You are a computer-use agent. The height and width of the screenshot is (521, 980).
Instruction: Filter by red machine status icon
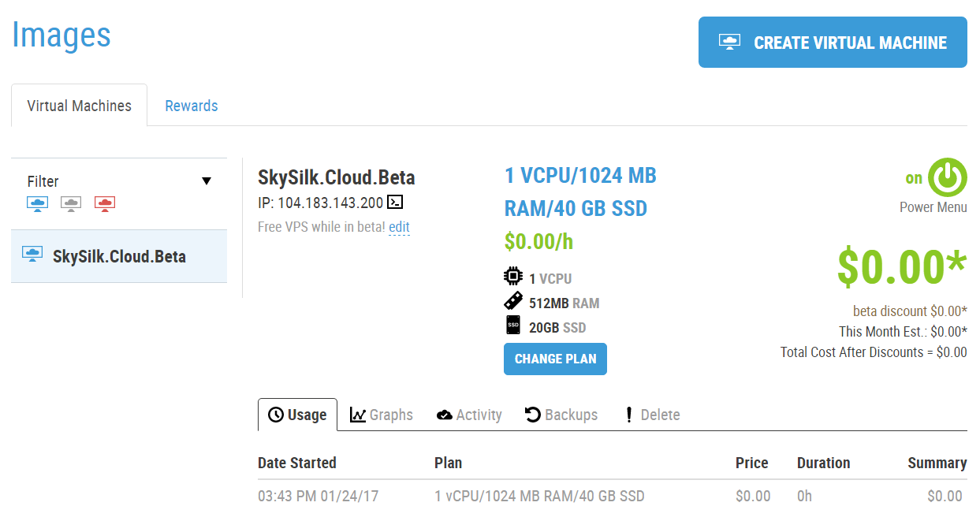[x=105, y=204]
